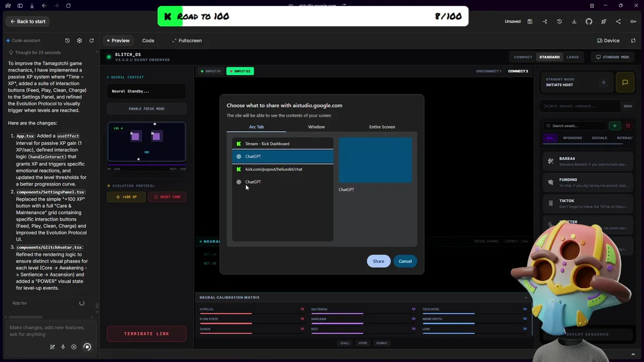Click Cancel button in dialog
The image size is (644, 362).
pyautogui.click(x=405, y=261)
